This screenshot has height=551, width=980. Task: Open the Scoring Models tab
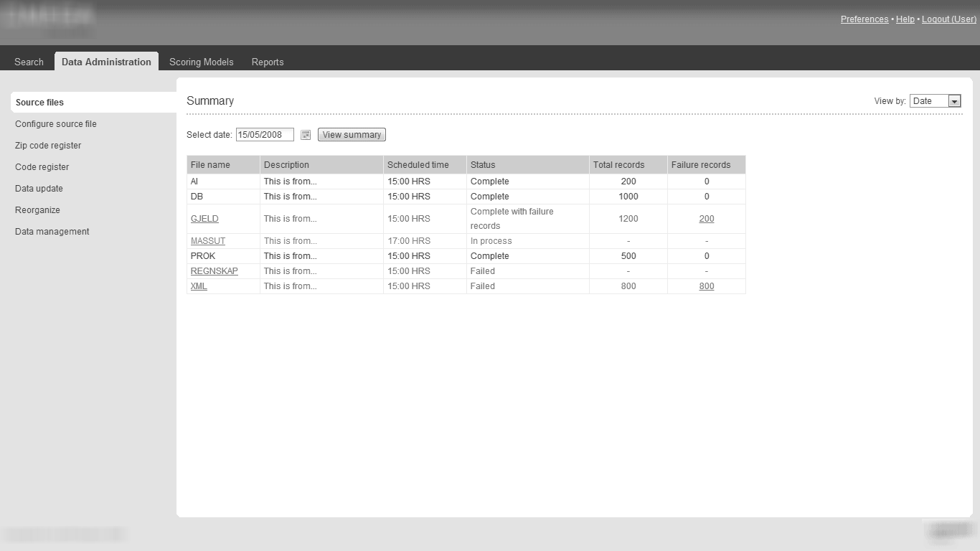pyautogui.click(x=201, y=62)
